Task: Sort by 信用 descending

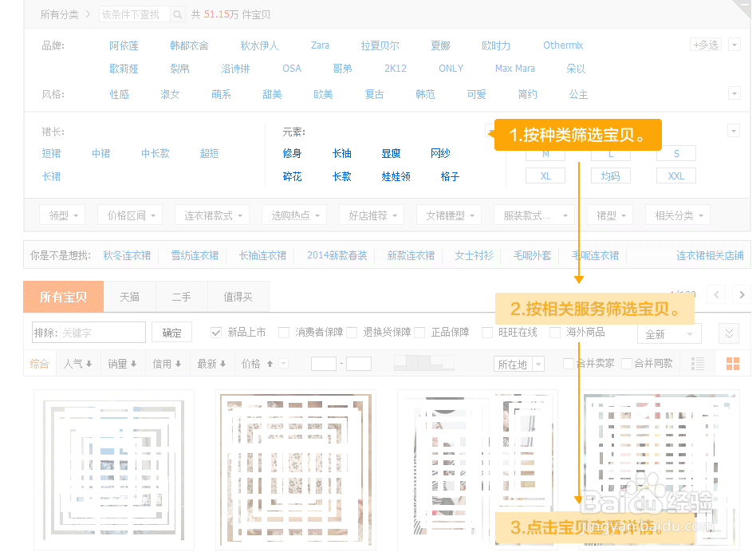Action: coord(167,364)
